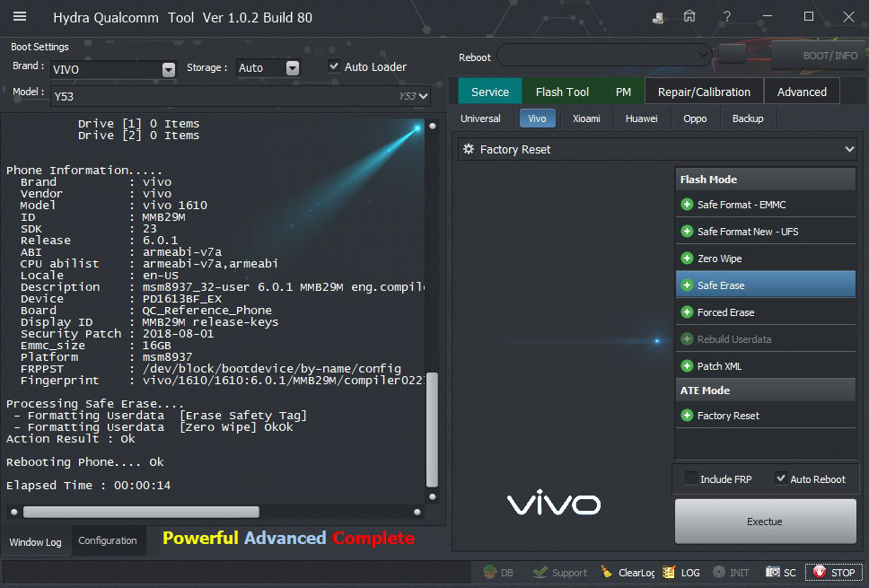This screenshot has height=588, width=869.
Task: Select the Huawei brand tab
Action: click(641, 118)
